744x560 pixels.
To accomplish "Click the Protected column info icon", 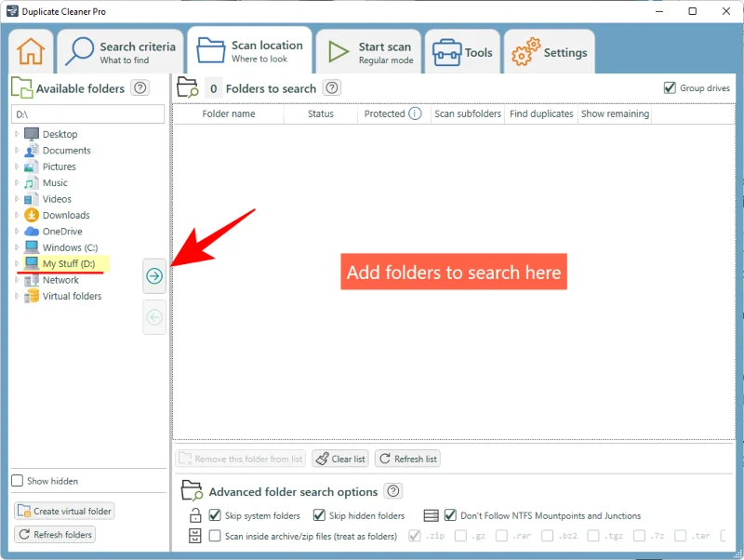I will pos(415,113).
